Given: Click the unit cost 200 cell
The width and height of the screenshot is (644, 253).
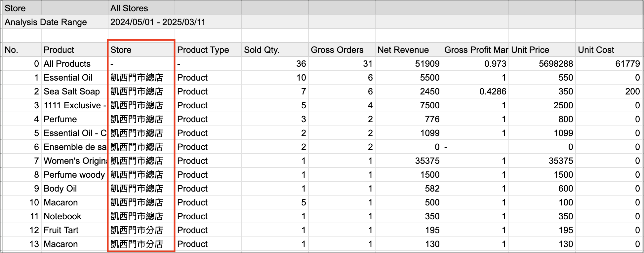Looking at the screenshot, I should tap(609, 91).
